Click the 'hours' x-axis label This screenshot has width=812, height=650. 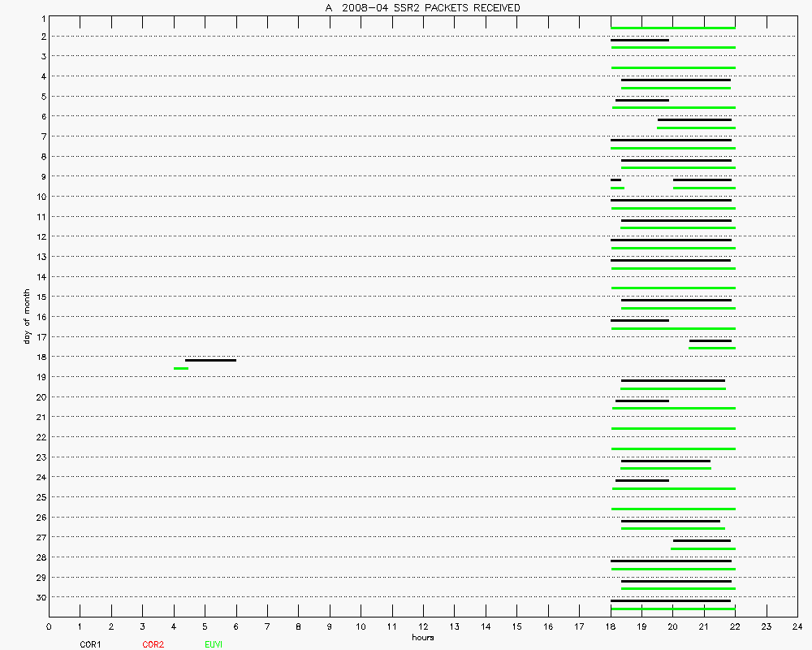(422, 637)
